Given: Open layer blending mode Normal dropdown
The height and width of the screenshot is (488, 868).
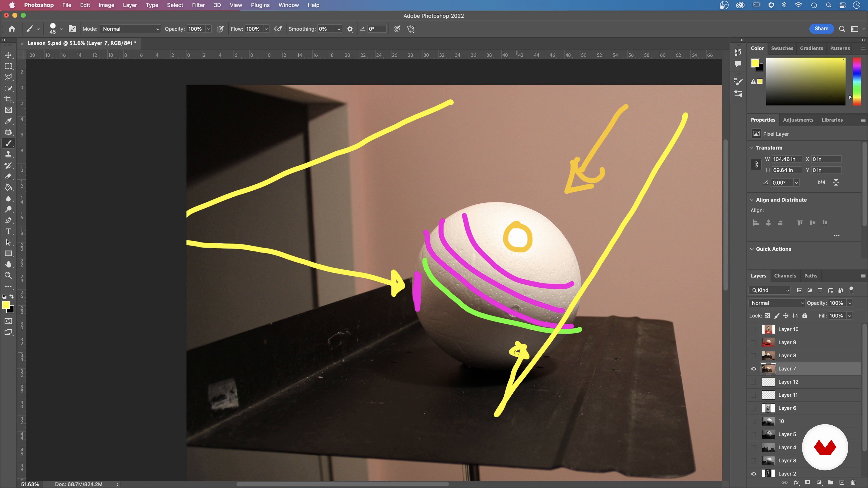Looking at the screenshot, I should [777, 303].
